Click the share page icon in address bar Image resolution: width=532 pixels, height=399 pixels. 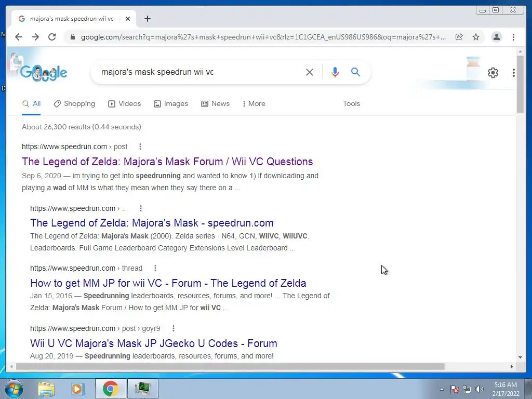point(459,37)
